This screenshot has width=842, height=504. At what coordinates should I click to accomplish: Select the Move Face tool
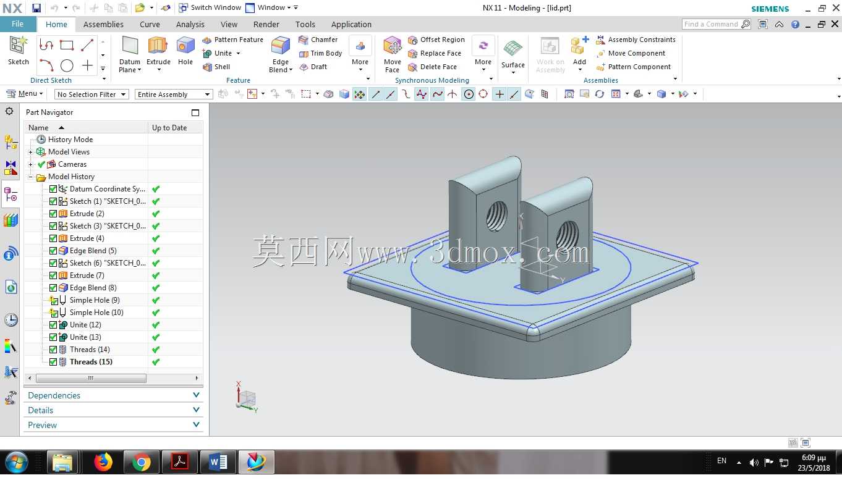(393, 54)
